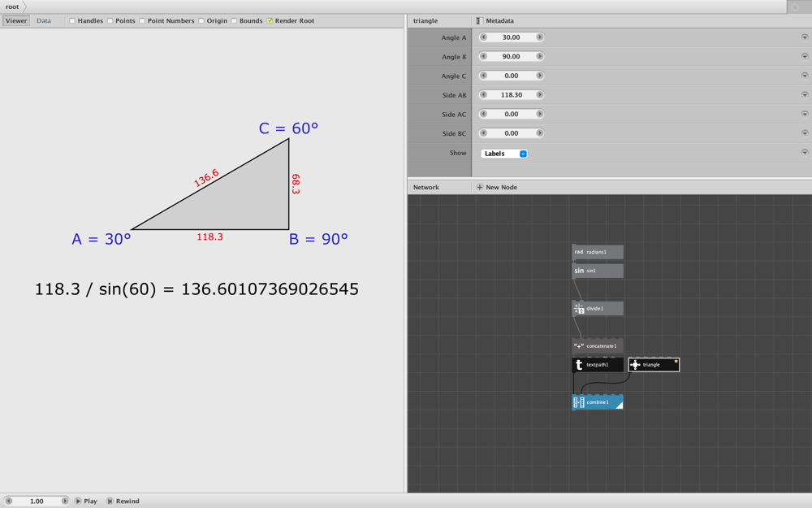This screenshot has height=508, width=812.
Task: Increase Side AB with right arrow
Action: point(539,95)
